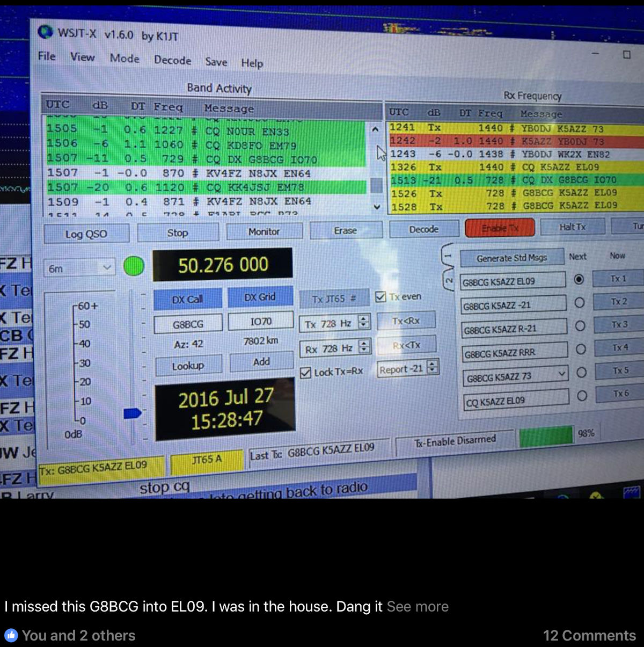Screen dimensions: 644x647
Task: Click the Erase button
Action: tap(346, 230)
